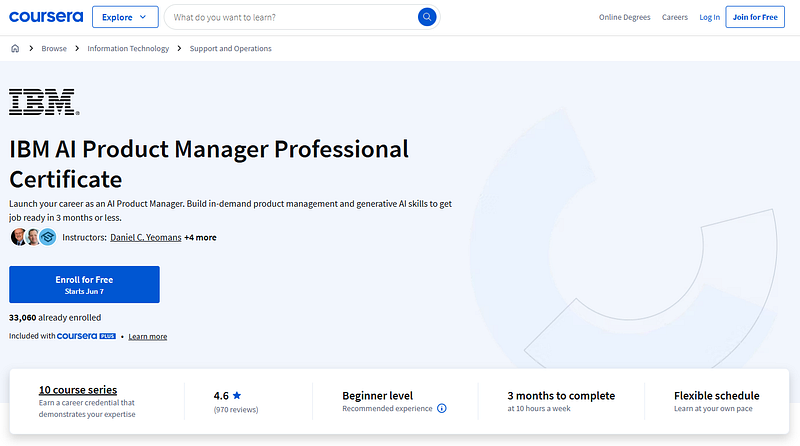Click the second instructor avatar photo

point(33,237)
